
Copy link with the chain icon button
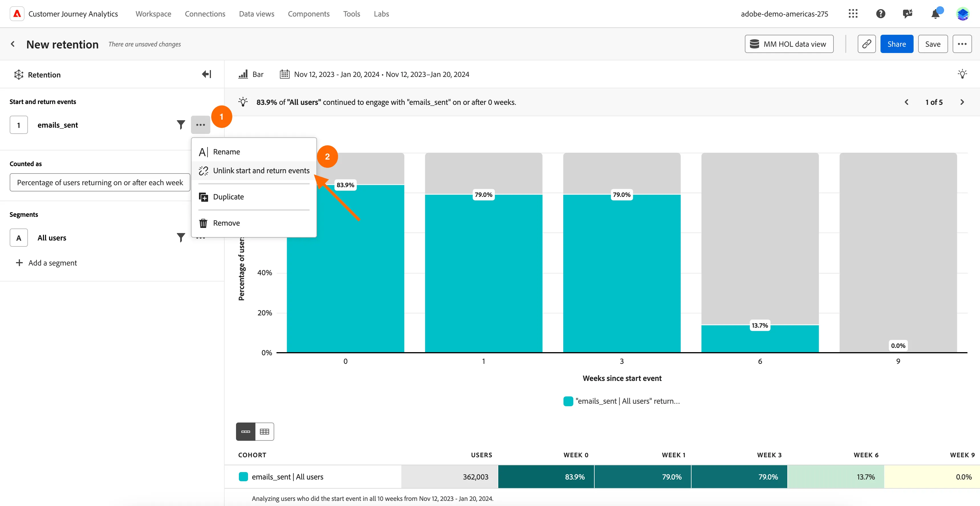[866, 44]
